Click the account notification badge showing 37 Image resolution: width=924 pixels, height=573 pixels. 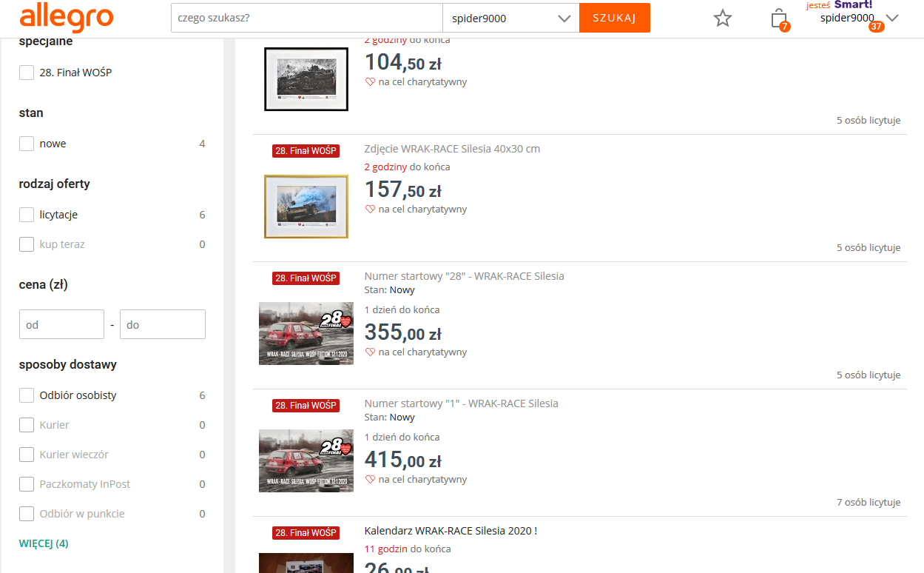pyautogui.click(x=877, y=27)
